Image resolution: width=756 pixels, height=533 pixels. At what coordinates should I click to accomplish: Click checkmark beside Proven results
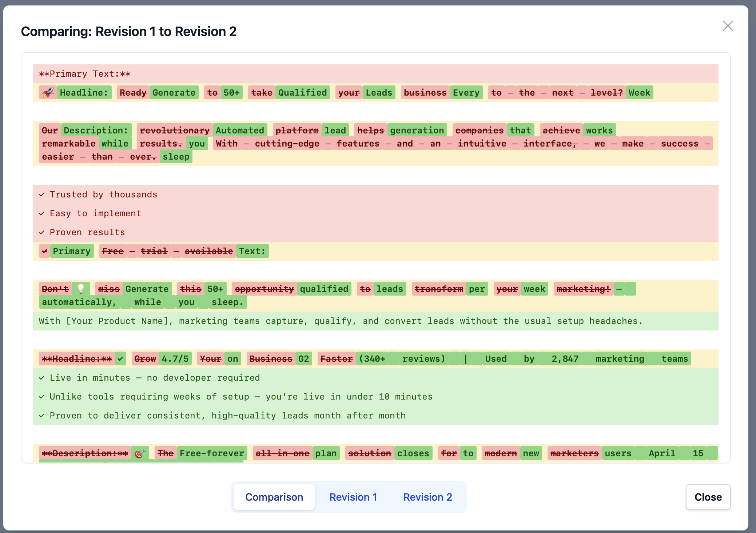[42, 232]
